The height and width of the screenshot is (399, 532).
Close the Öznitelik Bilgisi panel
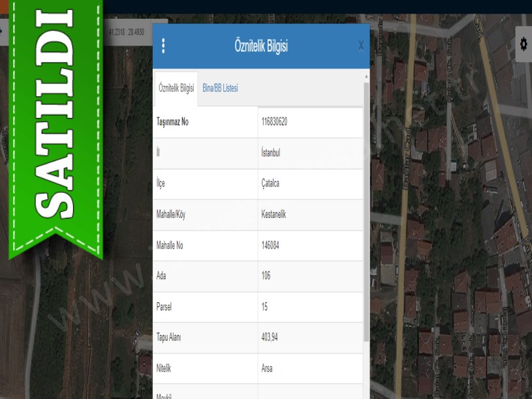click(361, 46)
